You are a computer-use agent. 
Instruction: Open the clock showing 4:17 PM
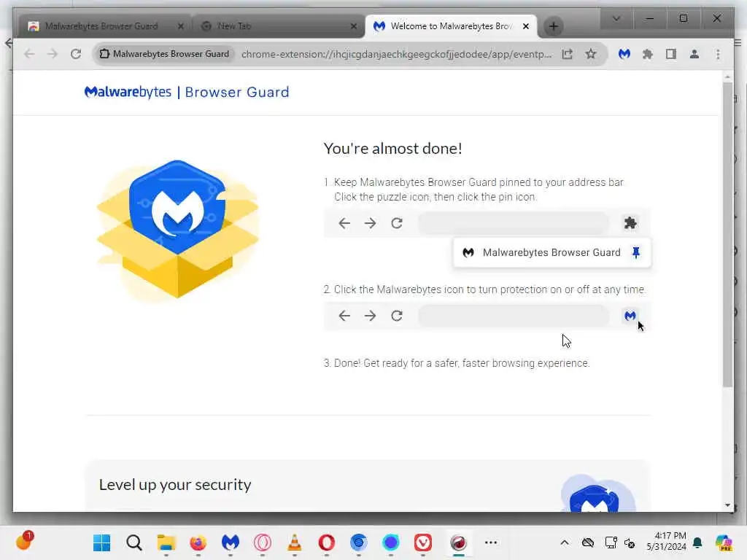(667, 541)
